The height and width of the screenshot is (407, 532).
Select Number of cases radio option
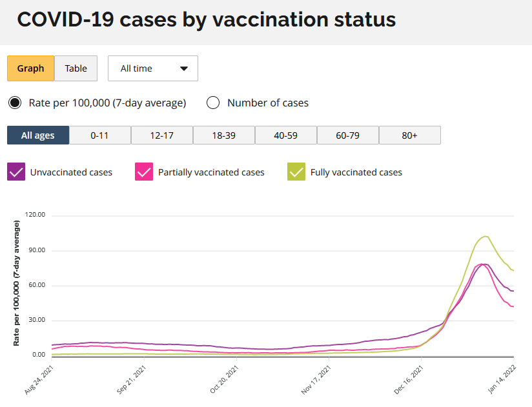212,103
